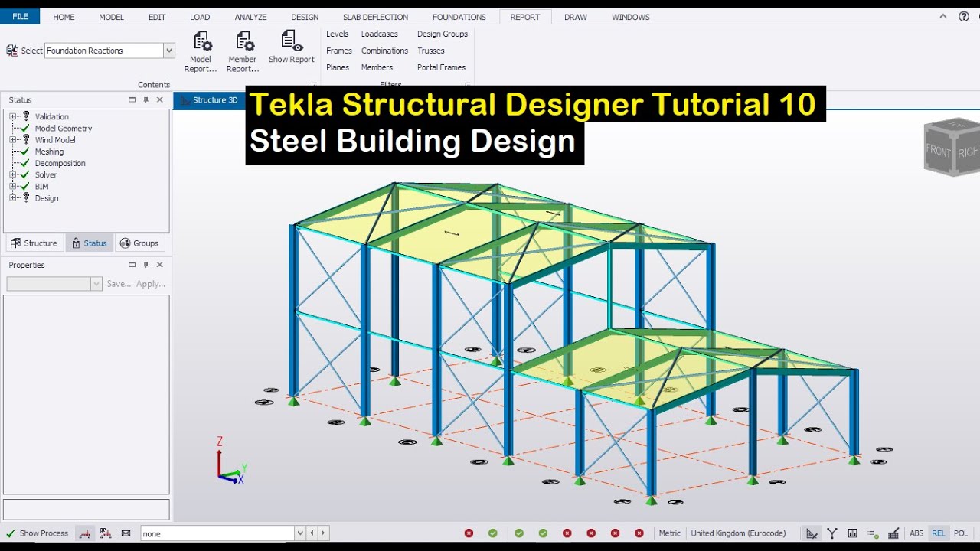Open the LOAD ribbon tab
Image resolution: width=980 pixels, height=551 pixels.
200,17
